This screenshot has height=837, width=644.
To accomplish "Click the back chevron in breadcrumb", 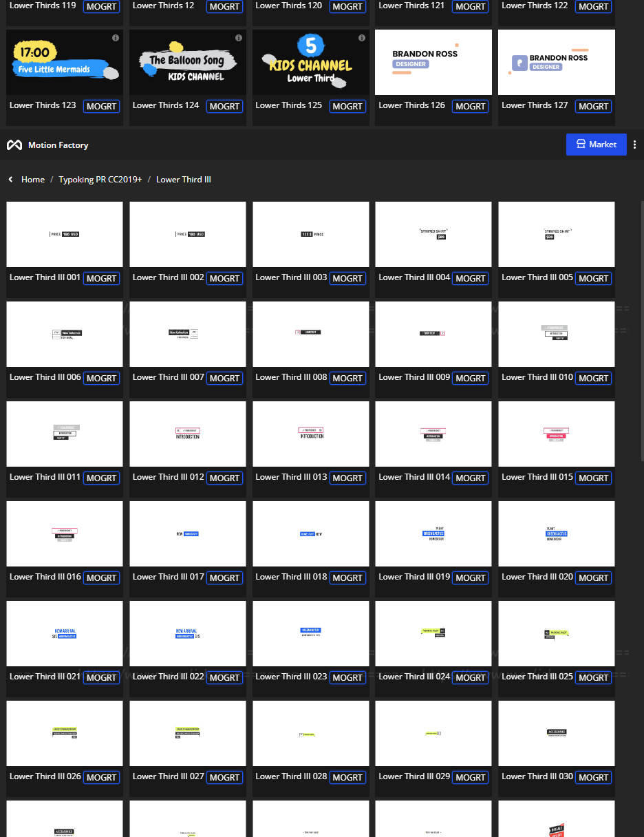I will pyautogui.click(x=10, y=180).
